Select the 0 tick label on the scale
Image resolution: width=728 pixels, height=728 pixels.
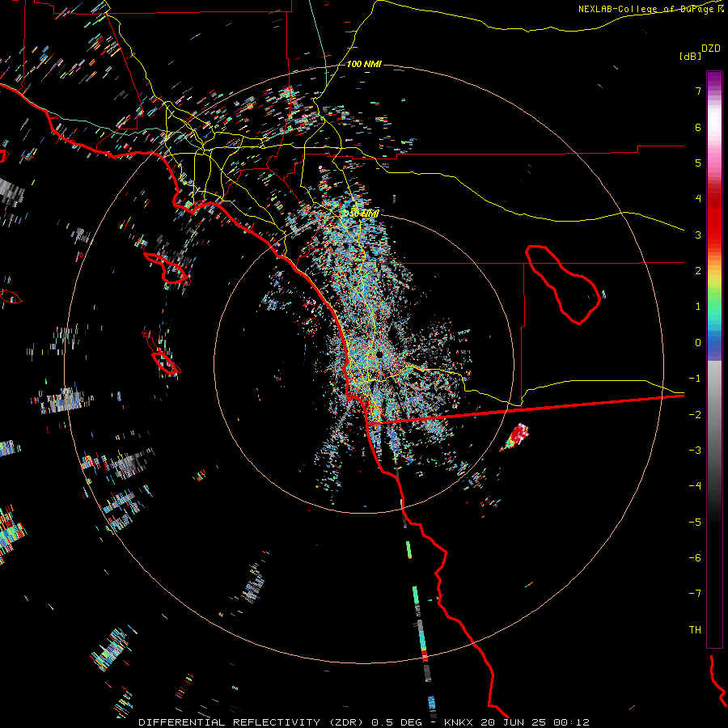coord(698,343)
